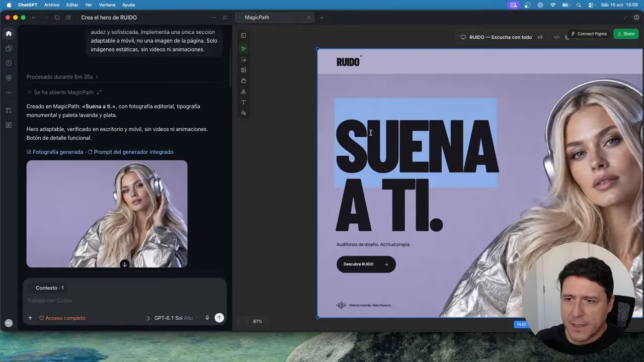Toggle the MagicPath left panel icon

tap(244, 36)
